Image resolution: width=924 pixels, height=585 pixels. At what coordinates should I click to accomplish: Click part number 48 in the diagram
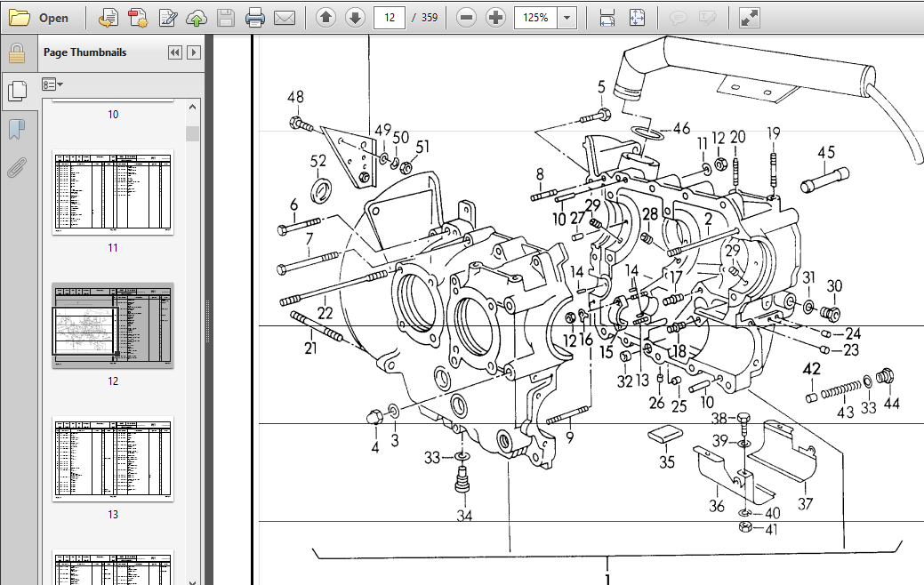295,97
